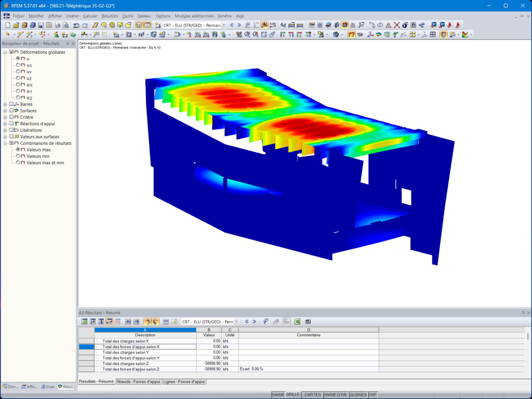The height and width of the screenshot is (399, 532).
Task: Open the result filter tool in results panel
Action: tap(265, 322)
